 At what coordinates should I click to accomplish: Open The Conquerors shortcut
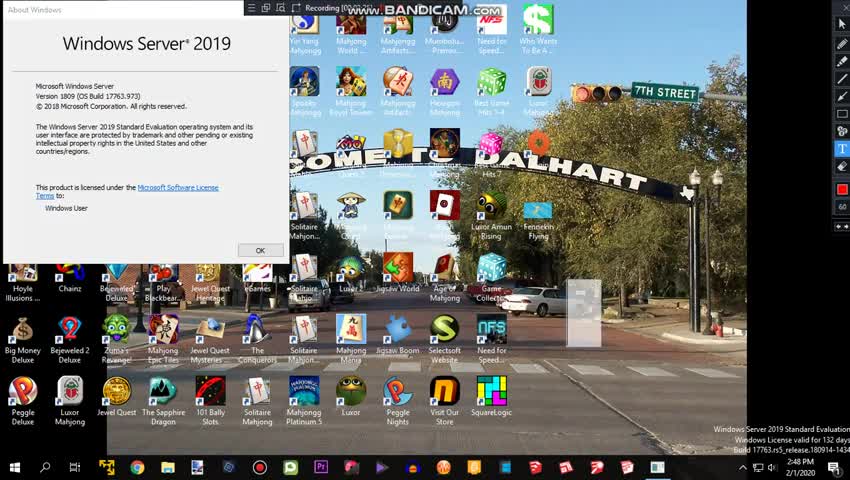click(x=257, y=340)
